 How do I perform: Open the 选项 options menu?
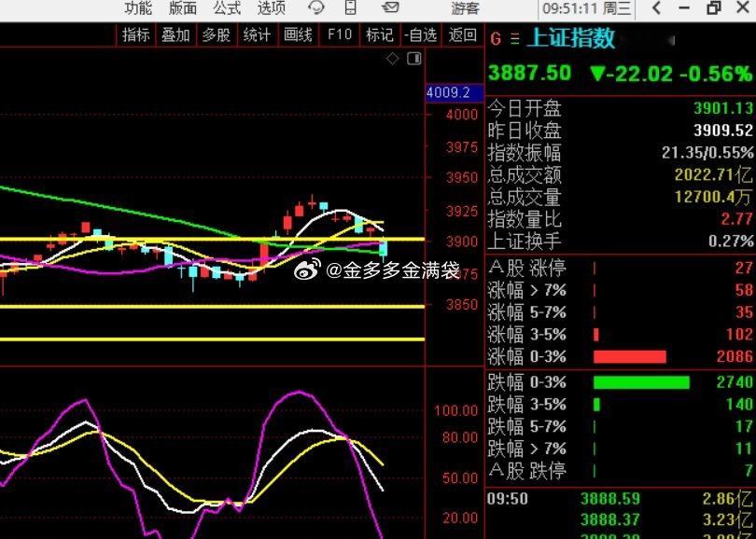[270, 9]
